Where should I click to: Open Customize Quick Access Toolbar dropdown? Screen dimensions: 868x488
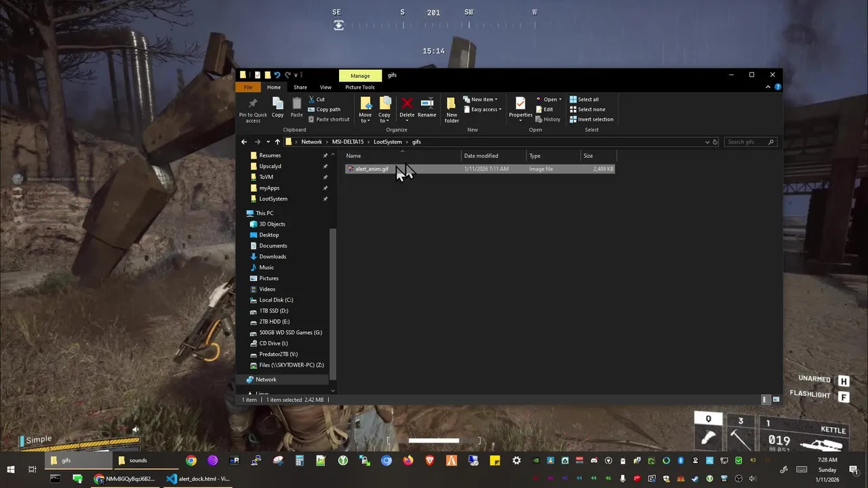click(296, 75)
